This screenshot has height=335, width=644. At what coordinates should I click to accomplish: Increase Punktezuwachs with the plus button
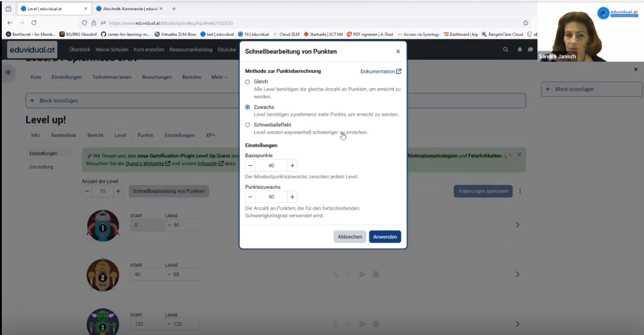point(292,196)
